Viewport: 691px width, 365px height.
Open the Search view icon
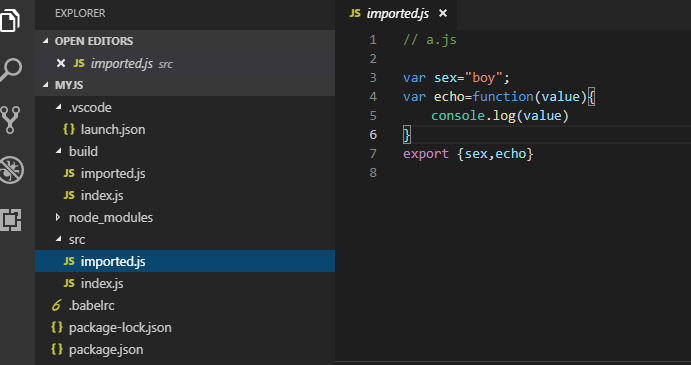(11, 70)
